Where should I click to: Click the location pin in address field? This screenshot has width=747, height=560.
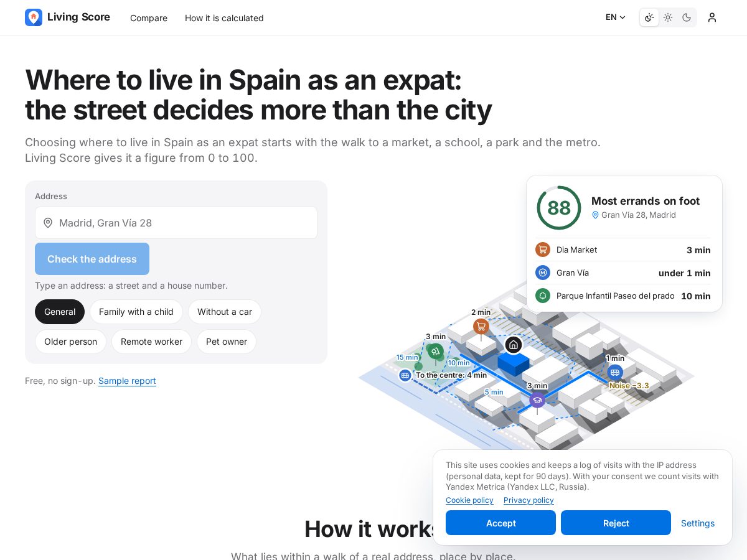point(48,223)
